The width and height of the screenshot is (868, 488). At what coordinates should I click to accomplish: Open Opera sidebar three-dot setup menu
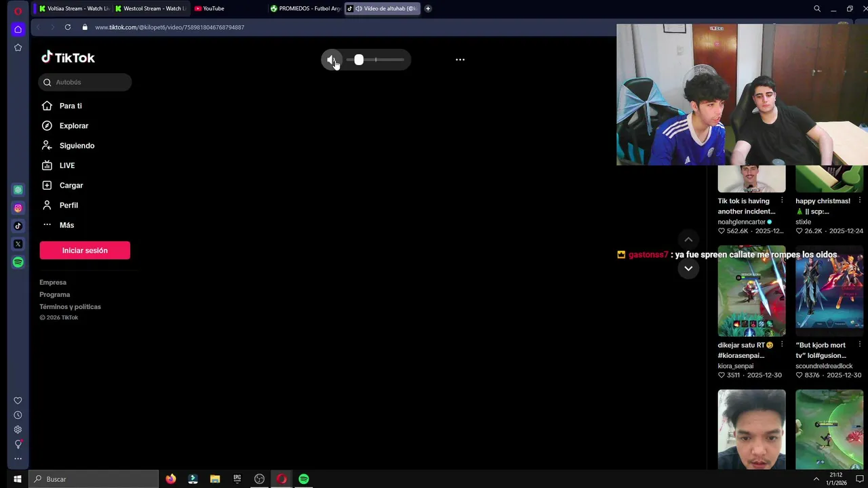click(x=18, y=459)
